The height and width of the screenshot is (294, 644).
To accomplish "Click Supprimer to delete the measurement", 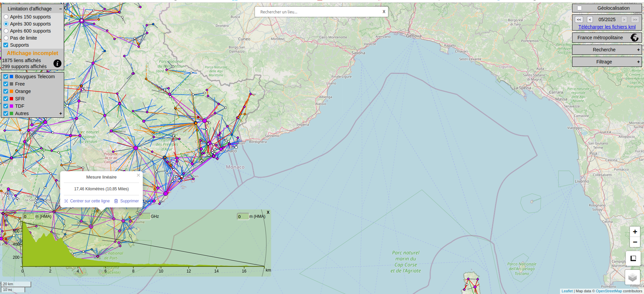I will point(129,201).
